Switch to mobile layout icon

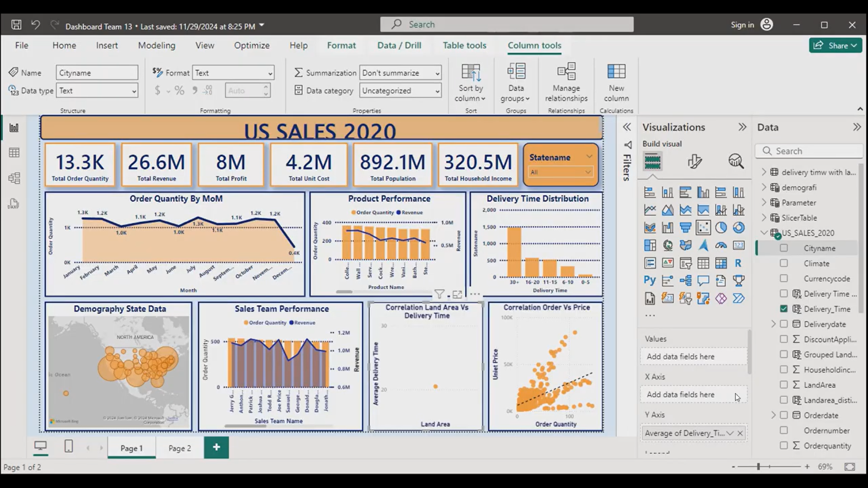tap(68, 447)
